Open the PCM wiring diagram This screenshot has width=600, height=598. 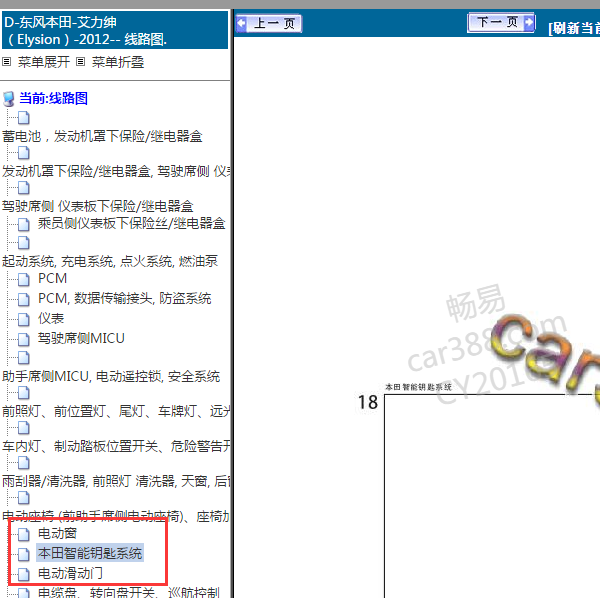click(52, 279)
